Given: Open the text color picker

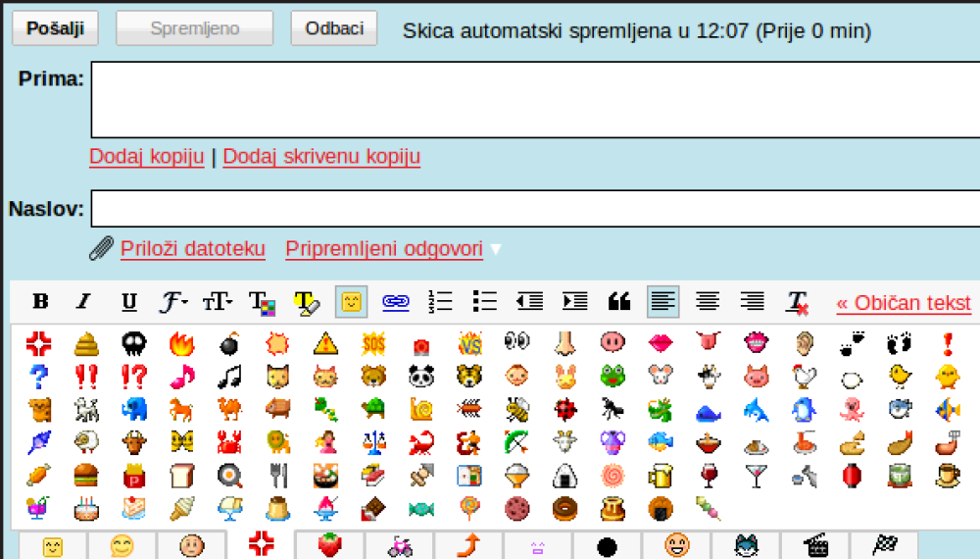Looking at the screenshot, I should (262, 302).
